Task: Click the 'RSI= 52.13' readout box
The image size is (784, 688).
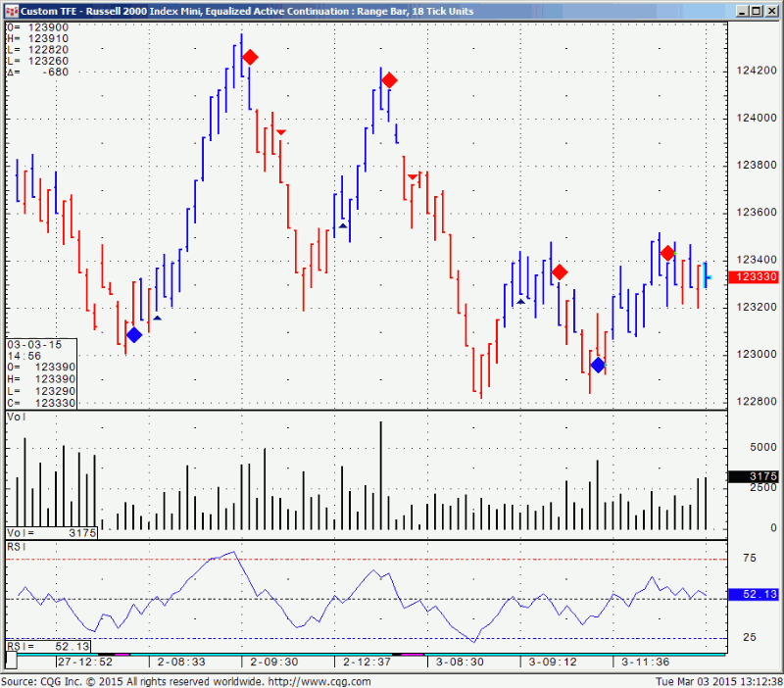Action: [x=48, y=647]
